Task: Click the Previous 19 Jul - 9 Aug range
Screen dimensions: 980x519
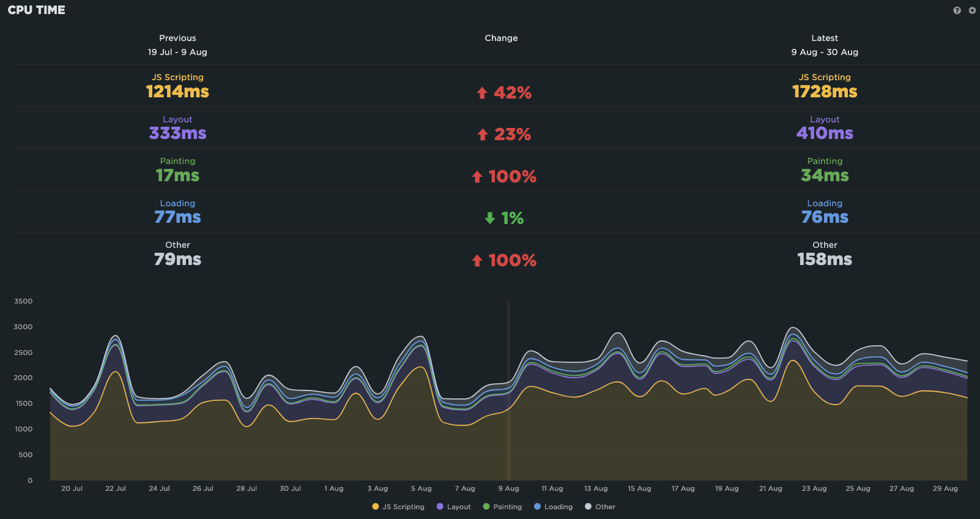Action: click(177, 52)
